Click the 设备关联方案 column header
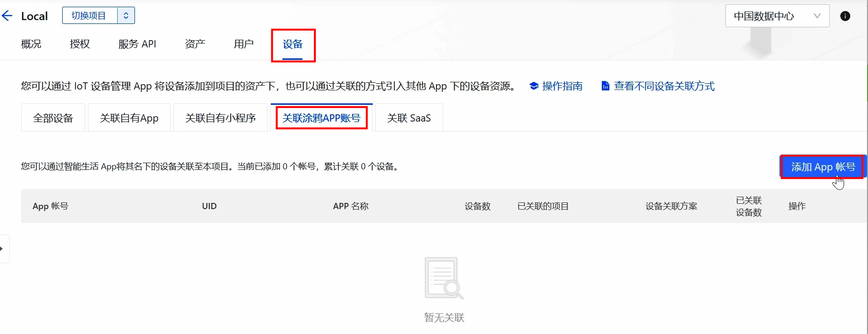868x334 pixels. [671, 206]
